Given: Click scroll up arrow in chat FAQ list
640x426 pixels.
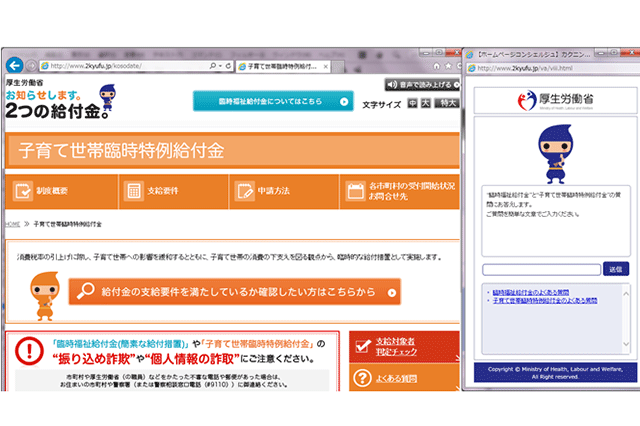Looking at the screenshot, I should (626, 293).
